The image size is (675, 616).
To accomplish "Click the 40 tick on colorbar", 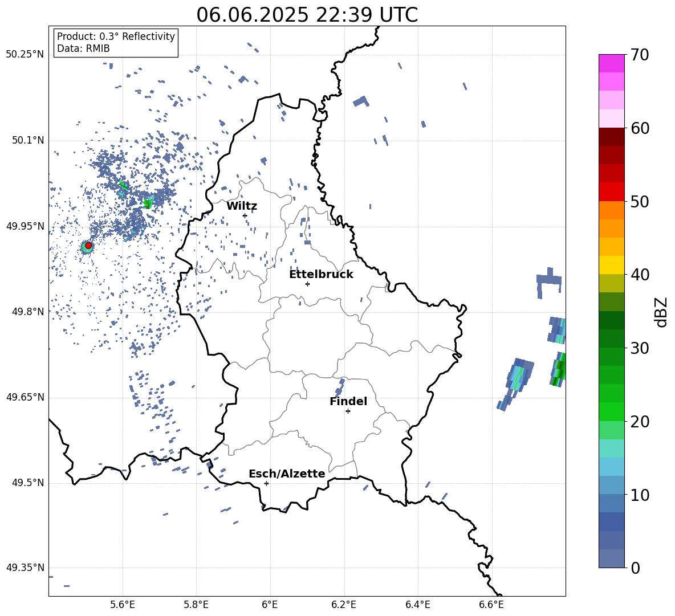I will tap(640, 275).
